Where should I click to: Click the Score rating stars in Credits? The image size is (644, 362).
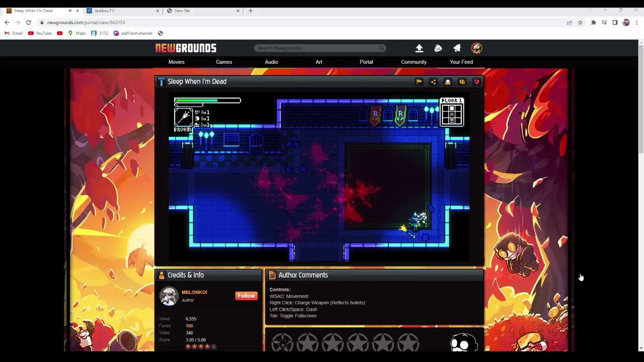tap(201, 347)
